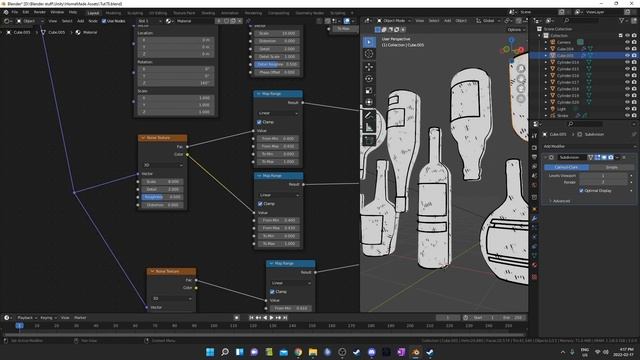Select the Move tool in viewport toolbar

369,67
